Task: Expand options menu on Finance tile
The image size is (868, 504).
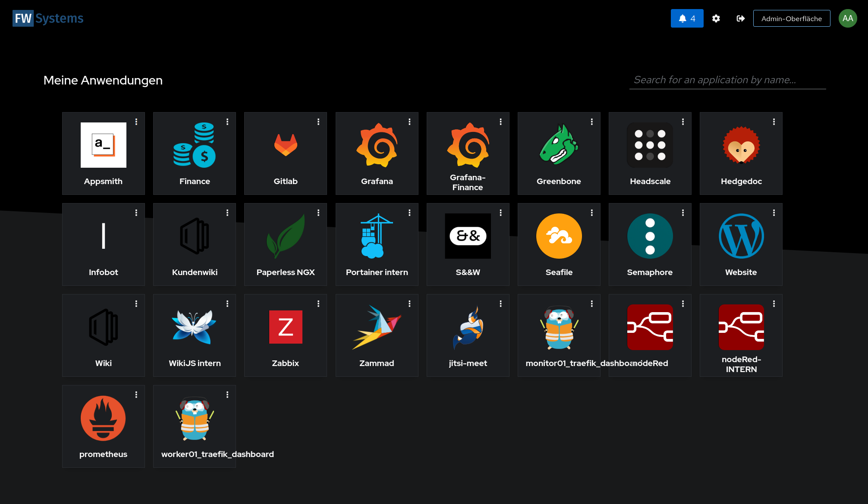Action: click(227, 122)
